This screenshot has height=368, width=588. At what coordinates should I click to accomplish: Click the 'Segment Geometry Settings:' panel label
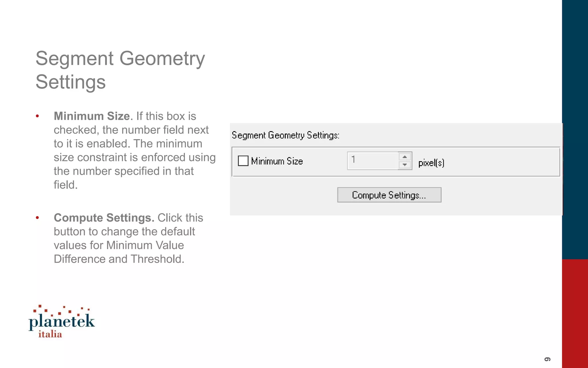click(285, 135)
